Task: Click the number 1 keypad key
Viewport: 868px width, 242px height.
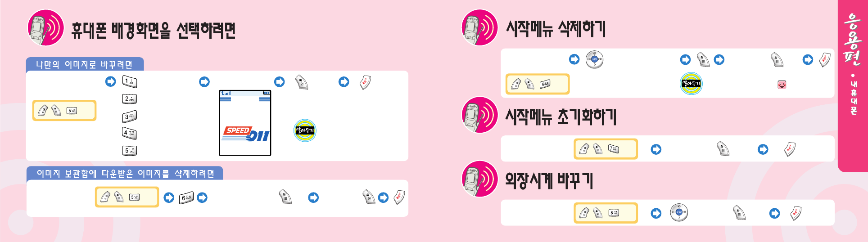Action: [130, 82]
